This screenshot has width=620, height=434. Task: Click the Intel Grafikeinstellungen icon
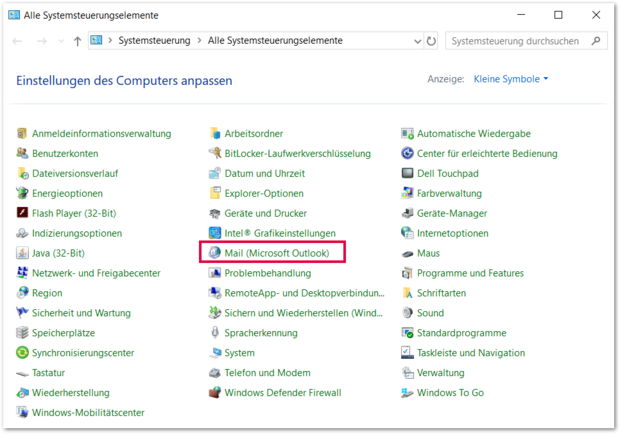215,233
